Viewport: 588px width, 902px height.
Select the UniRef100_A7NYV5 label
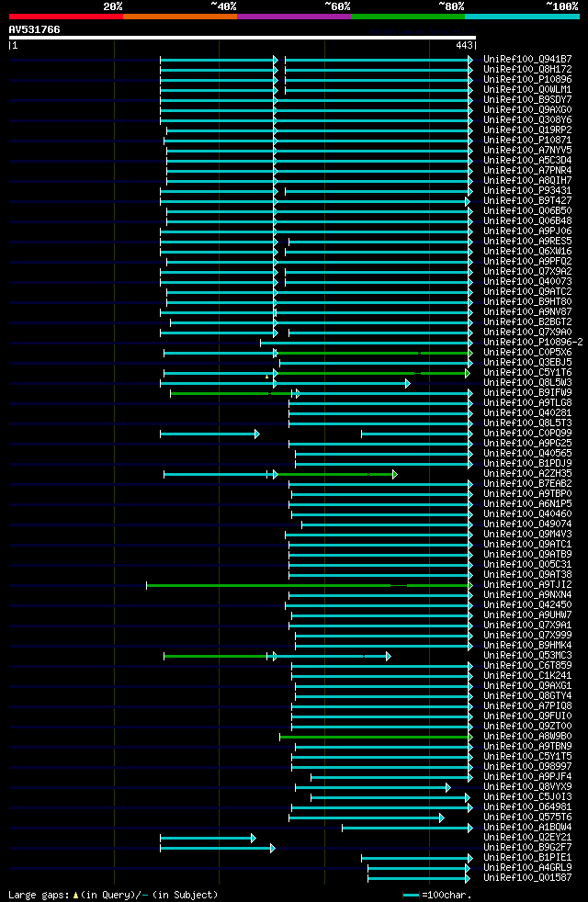pos(527,150)
